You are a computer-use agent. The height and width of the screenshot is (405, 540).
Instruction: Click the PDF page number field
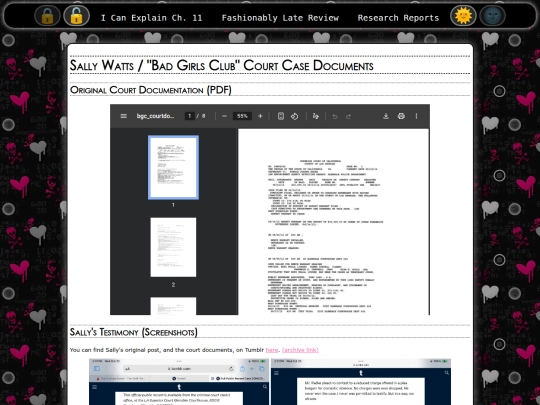[189, 116]
